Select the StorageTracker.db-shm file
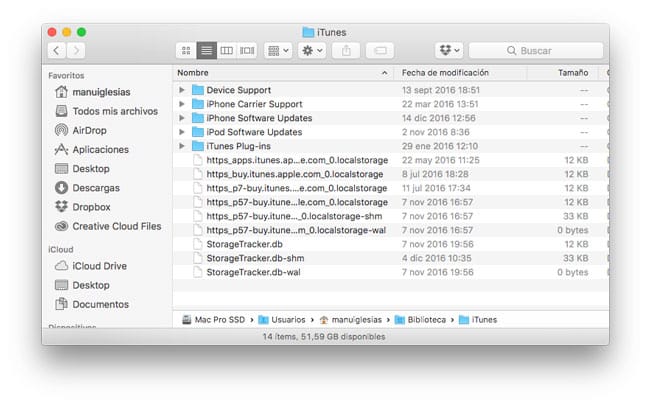This screenshot has width=650, height=404. pyautogui.click(x=255, y=258)
